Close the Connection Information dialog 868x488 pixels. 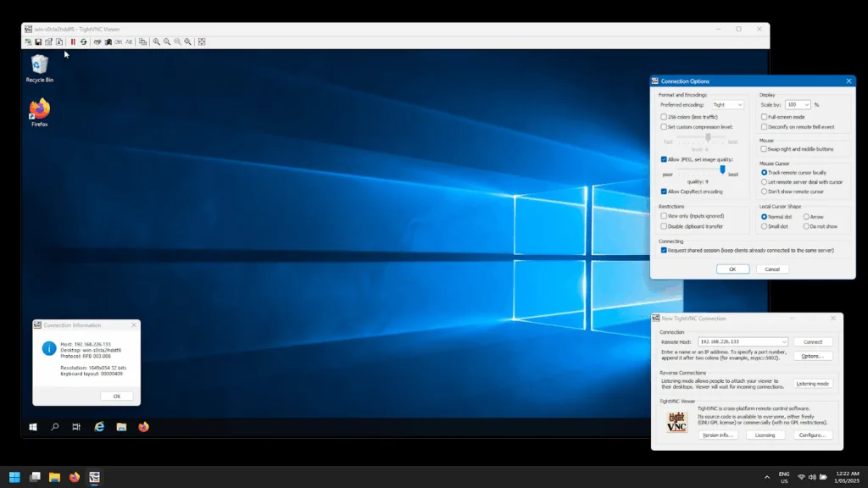click(133, 325)
